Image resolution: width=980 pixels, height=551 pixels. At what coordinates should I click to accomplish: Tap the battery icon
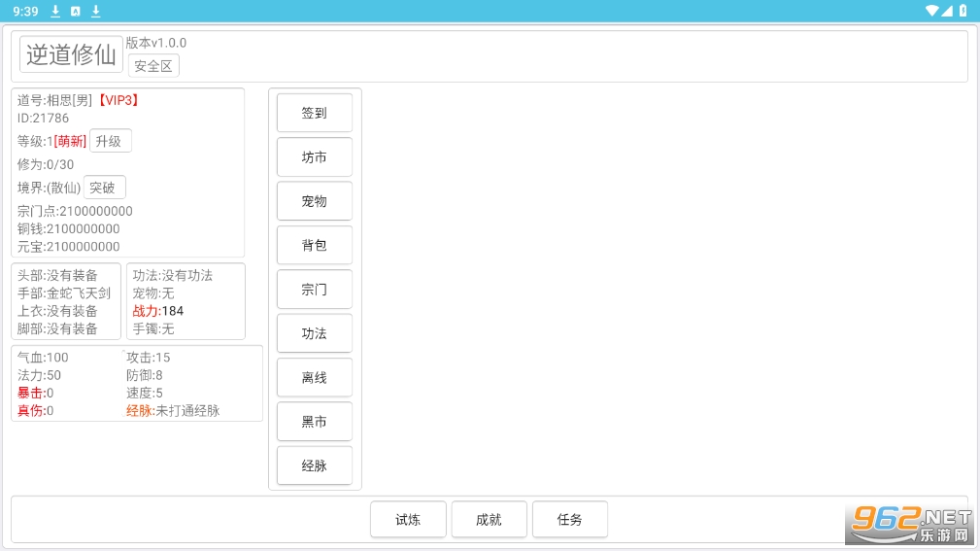(x=963, y=11)
